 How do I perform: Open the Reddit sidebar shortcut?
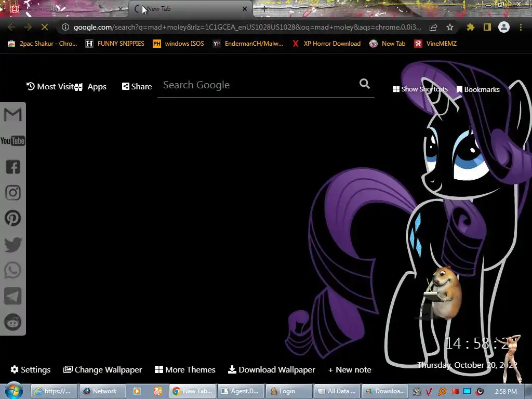click(x=13, y=322)
